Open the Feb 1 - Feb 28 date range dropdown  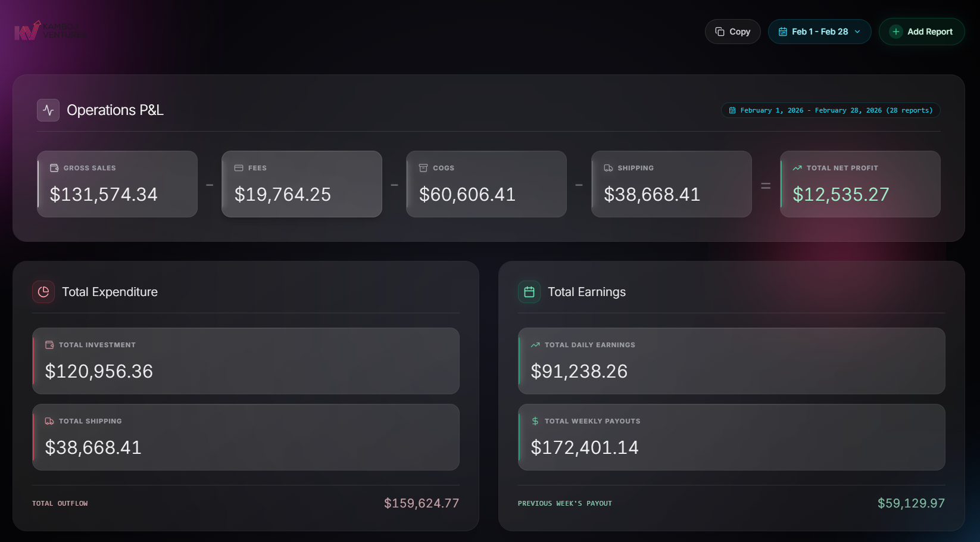point(819,32)
